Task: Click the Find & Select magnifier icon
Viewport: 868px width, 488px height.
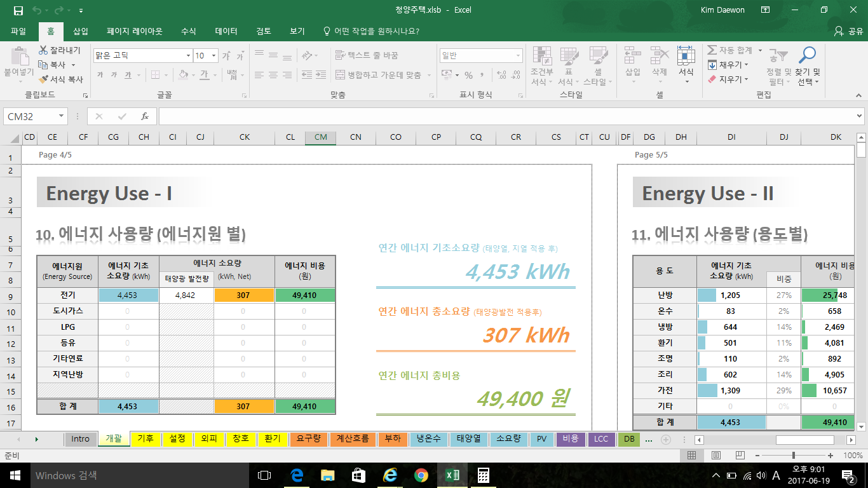Action: pos(807,55)
